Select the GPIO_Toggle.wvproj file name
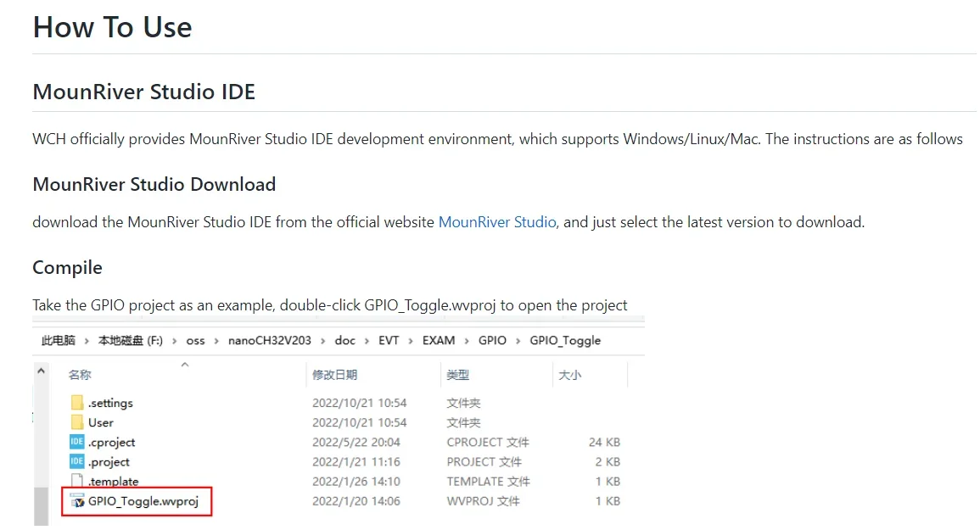 [x=143, y=501]
